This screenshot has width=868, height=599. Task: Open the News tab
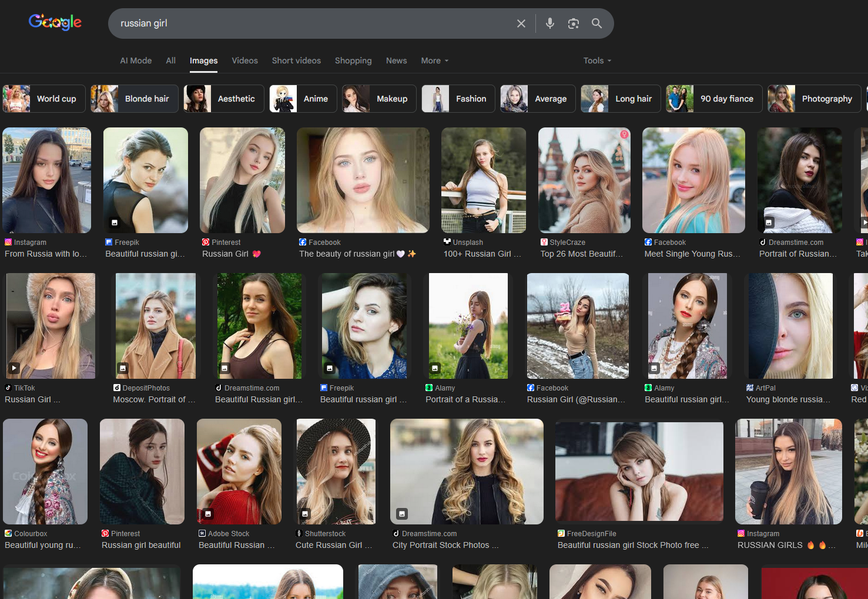click(x=396, y=60)
